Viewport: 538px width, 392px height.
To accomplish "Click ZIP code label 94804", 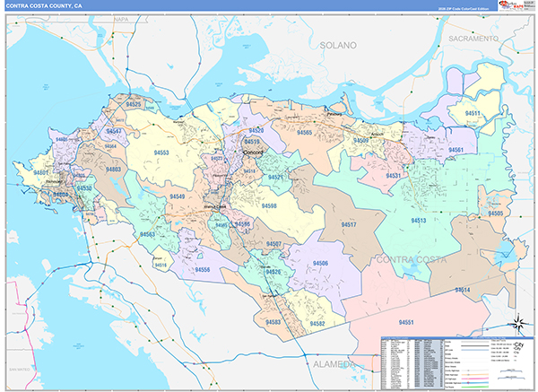I will click(x=60, y=195).
